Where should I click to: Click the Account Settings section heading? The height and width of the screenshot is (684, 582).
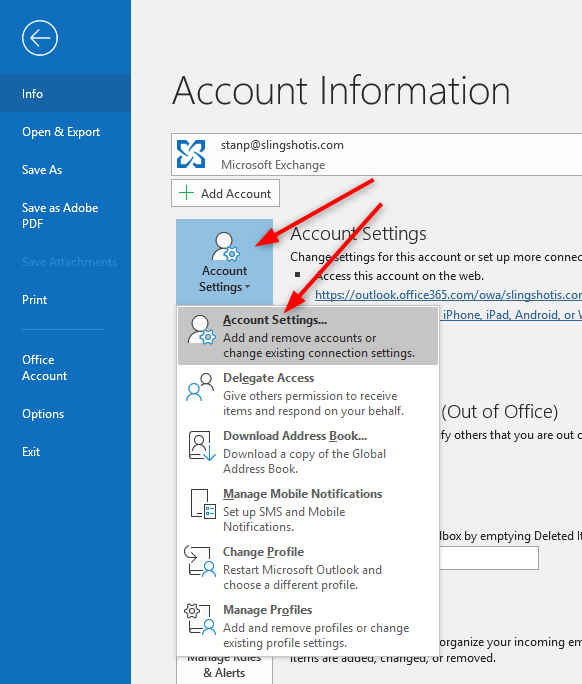click(358, 234)
